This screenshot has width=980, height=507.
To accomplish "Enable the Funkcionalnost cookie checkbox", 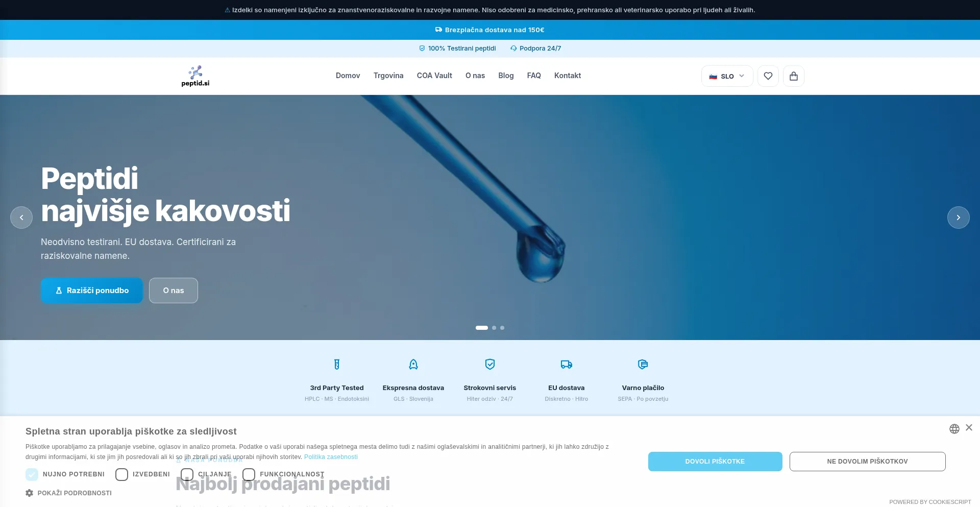I will pos(249,474).
